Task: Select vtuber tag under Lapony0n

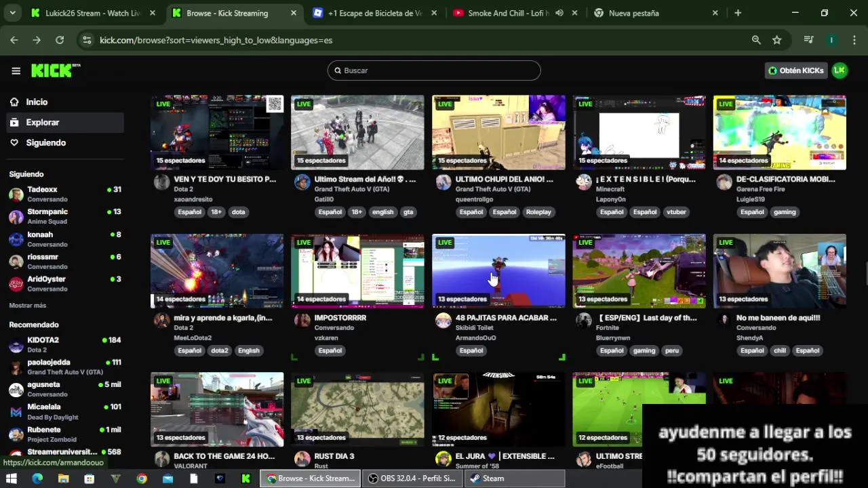Action: pos(676,212)
